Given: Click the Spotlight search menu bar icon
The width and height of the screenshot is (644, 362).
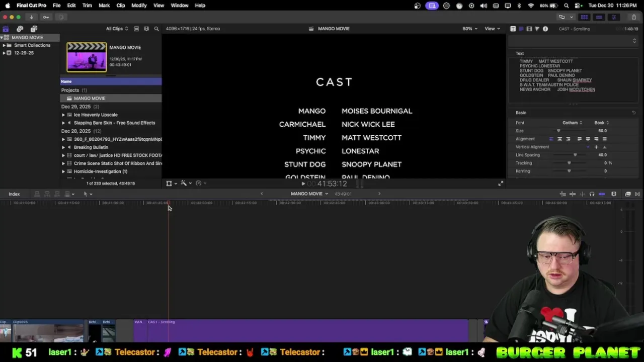Looking at the screenshot, I should (567, 6).
